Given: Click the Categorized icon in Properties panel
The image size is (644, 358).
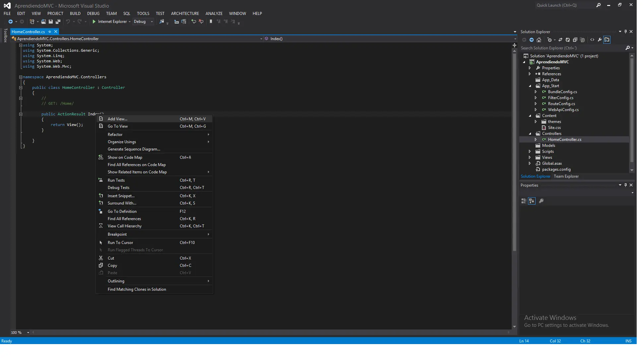Looking at the screenshot, I should [x=524, y=201].
